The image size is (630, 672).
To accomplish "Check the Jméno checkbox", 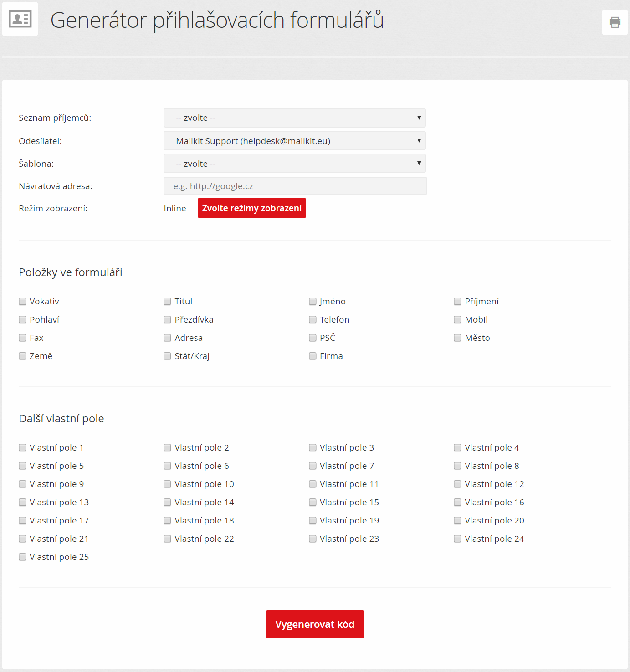I will pos(312,301).
